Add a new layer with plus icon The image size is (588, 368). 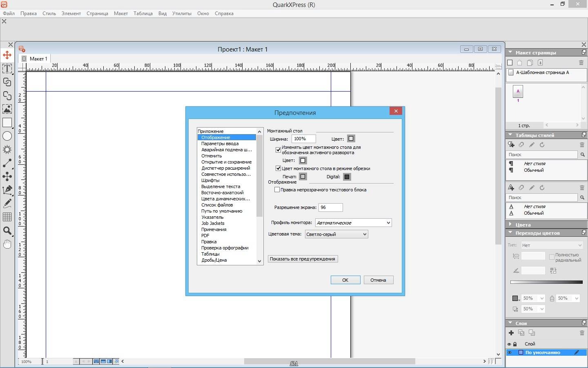click(511, 333)
